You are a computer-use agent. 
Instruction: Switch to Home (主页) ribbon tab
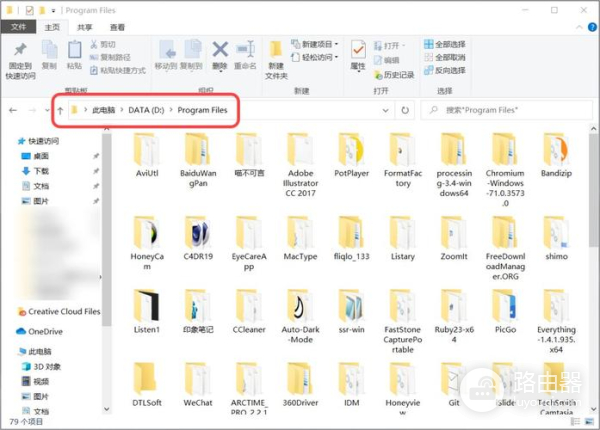(x=52, y=27)
